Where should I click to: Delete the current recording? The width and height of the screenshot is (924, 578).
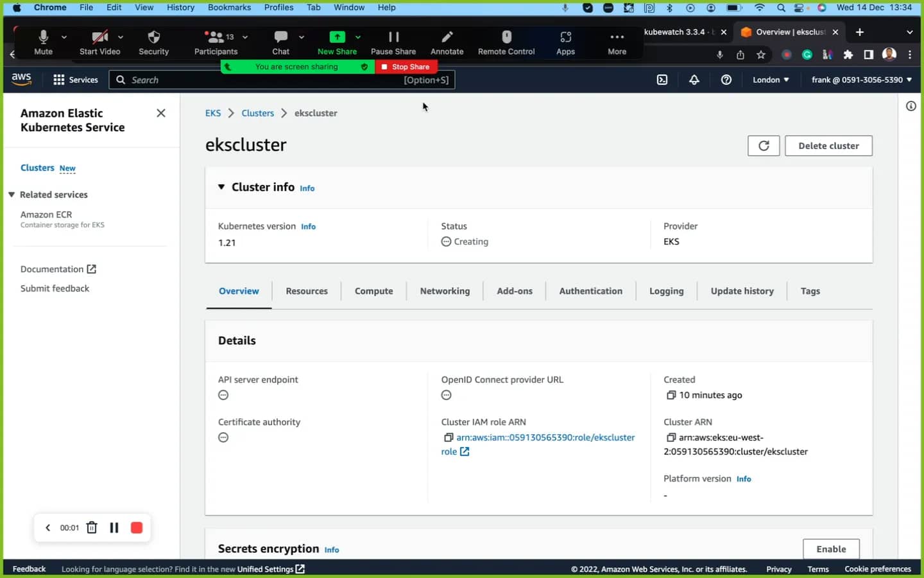92,527
